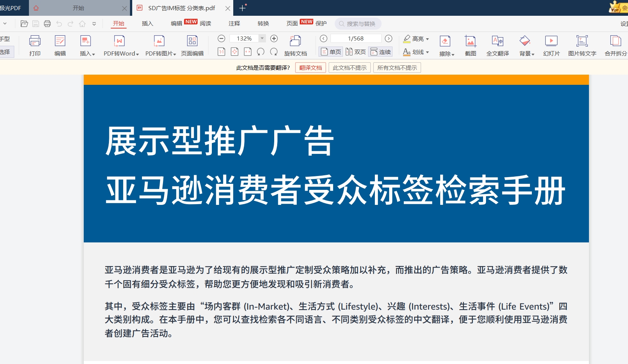Click the save disk icon
The image size is (628, 364).
pyautogui.click(x=36, y=24)
